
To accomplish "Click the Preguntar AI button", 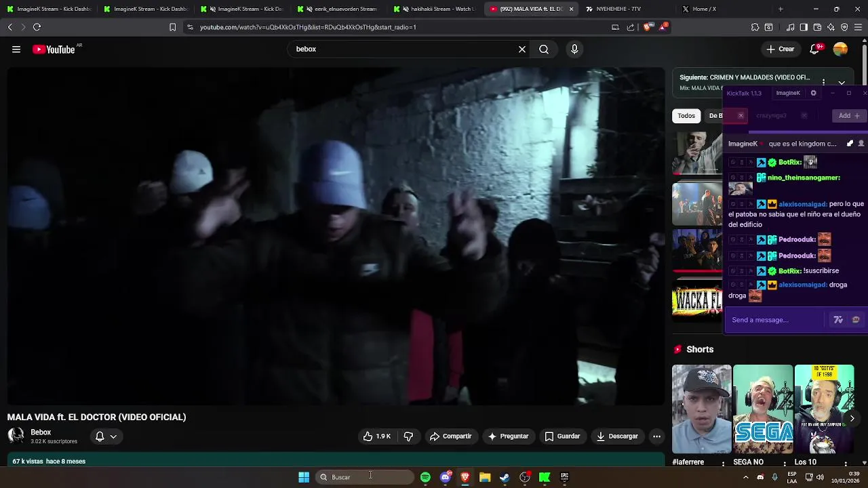I will point(508,436).
